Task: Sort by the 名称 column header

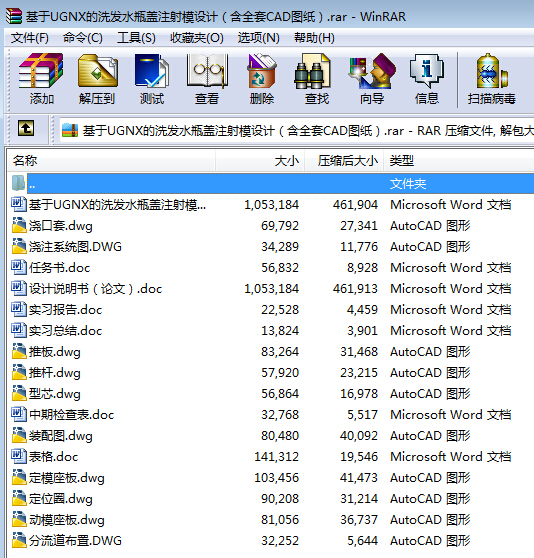Action: coord(111,161)
